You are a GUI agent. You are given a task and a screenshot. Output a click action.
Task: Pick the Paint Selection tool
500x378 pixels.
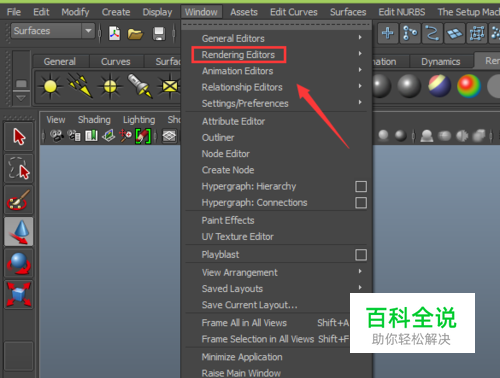point(19,200)
